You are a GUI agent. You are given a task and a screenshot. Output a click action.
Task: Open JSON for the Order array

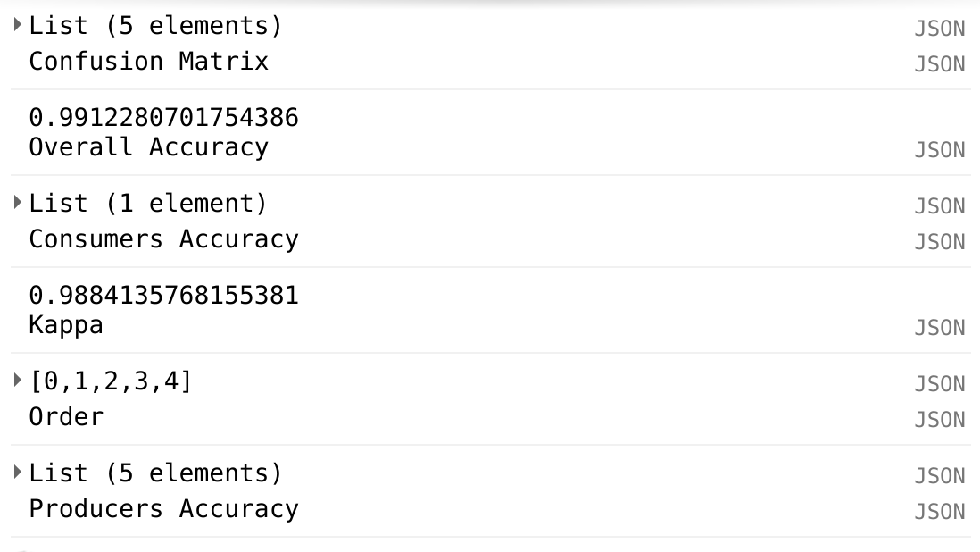pyautogui.click(x=939, y=383)
